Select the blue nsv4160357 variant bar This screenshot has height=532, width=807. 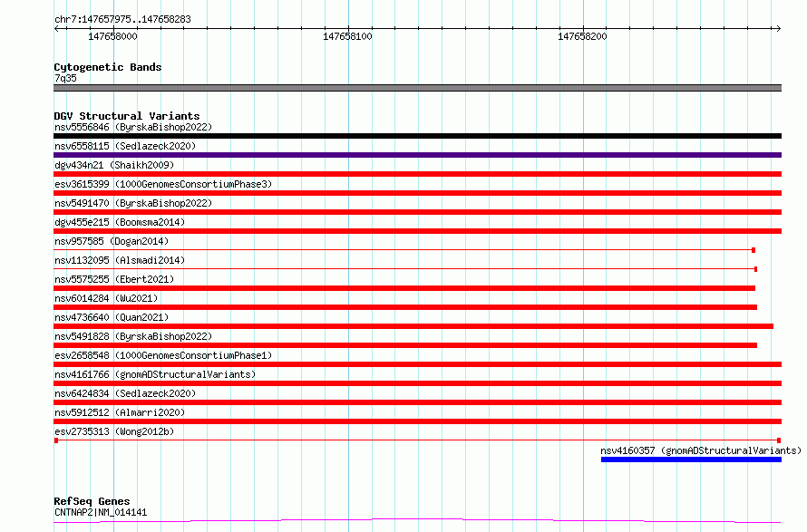(x=691, y=459)
